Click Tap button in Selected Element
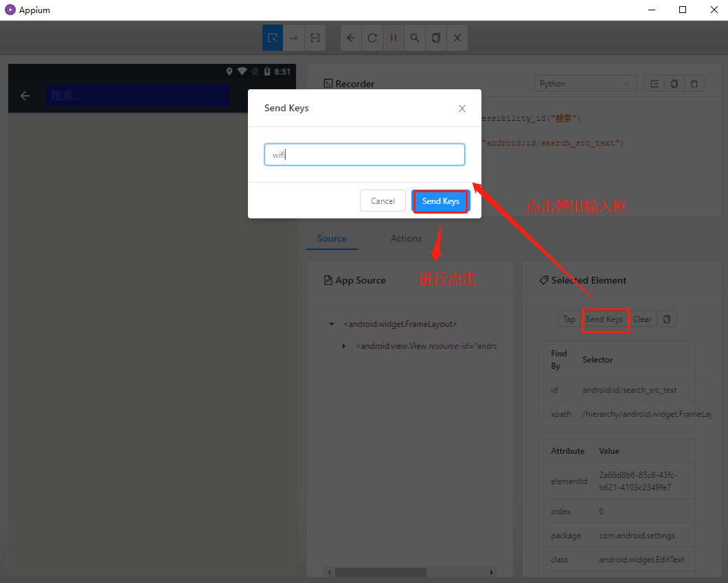This screenshot has height=583, width=728. 569,319
